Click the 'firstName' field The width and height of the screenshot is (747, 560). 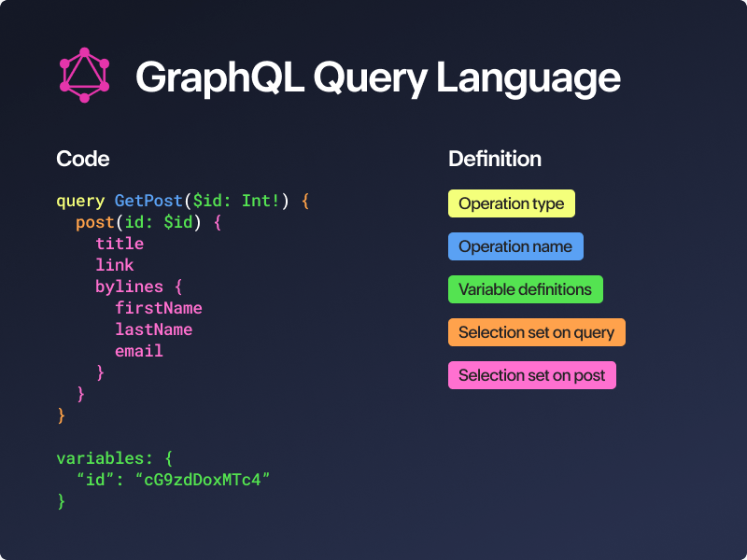[159, 308]
